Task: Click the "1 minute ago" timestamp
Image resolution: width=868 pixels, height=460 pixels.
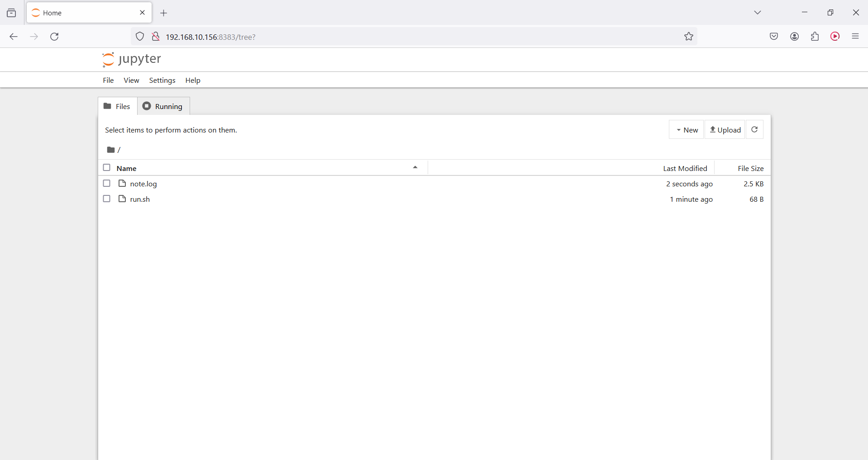Action: pyautogui.click(x=691, y=199)
